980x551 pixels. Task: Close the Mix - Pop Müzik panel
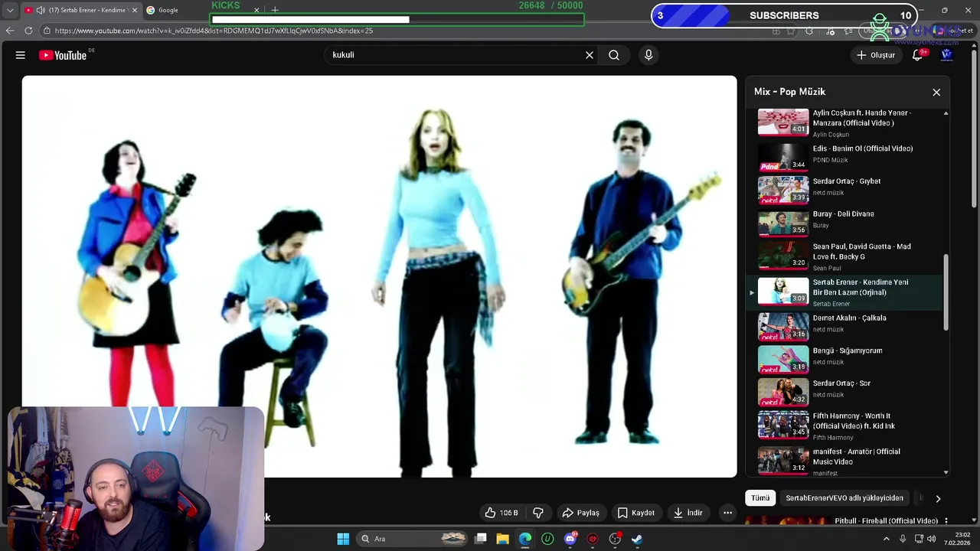click(x=936, y=92)
